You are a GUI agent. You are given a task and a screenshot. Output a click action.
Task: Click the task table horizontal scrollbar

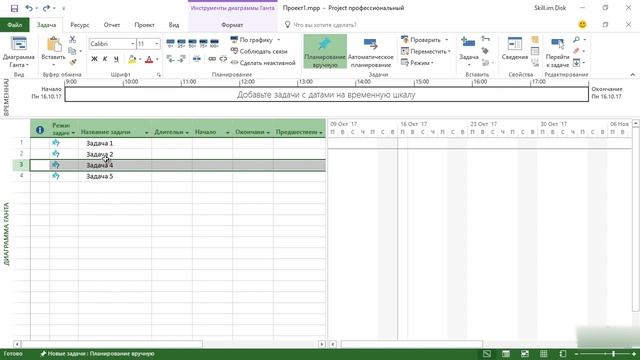[x=112, y=344]
